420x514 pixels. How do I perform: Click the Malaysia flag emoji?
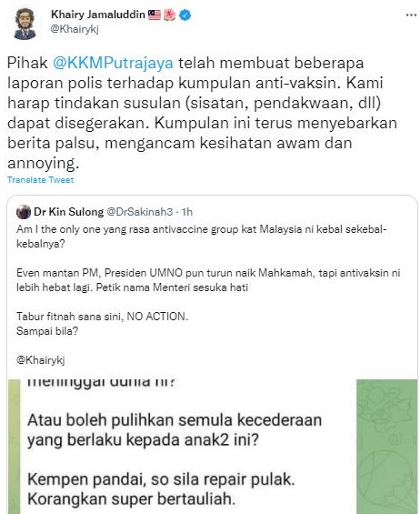155,15
